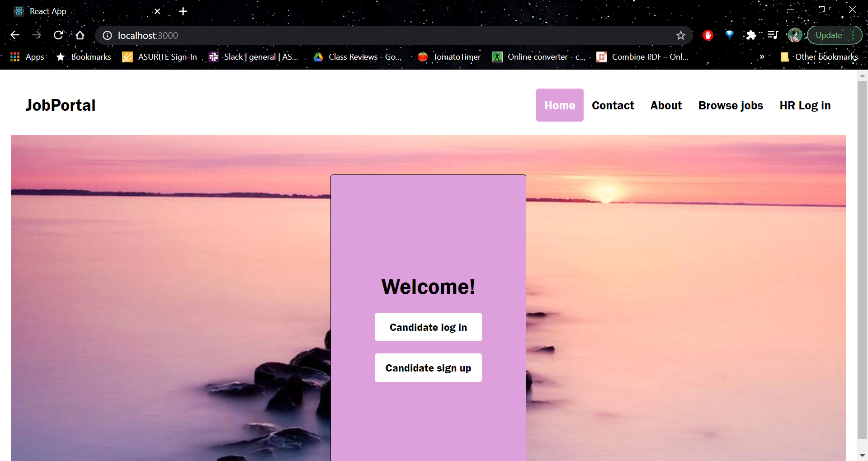Close the React App tab
The height and width of the screenshot is (461, 868).
(x=157, y=11)
